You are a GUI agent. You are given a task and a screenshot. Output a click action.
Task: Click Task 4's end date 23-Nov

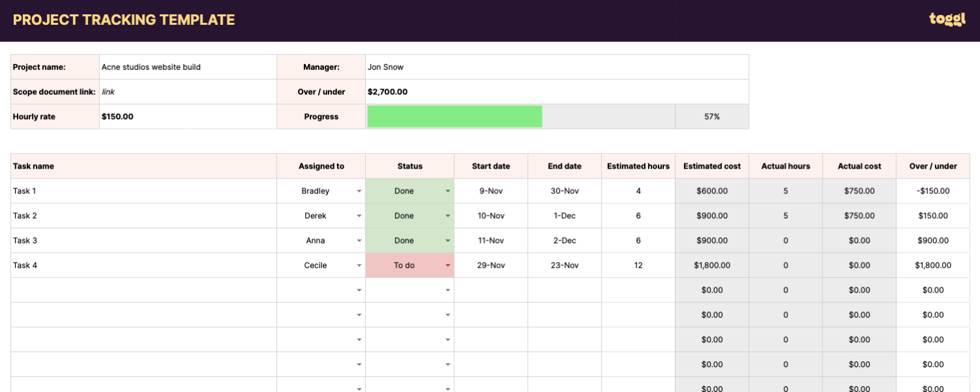tap(564, 265)
